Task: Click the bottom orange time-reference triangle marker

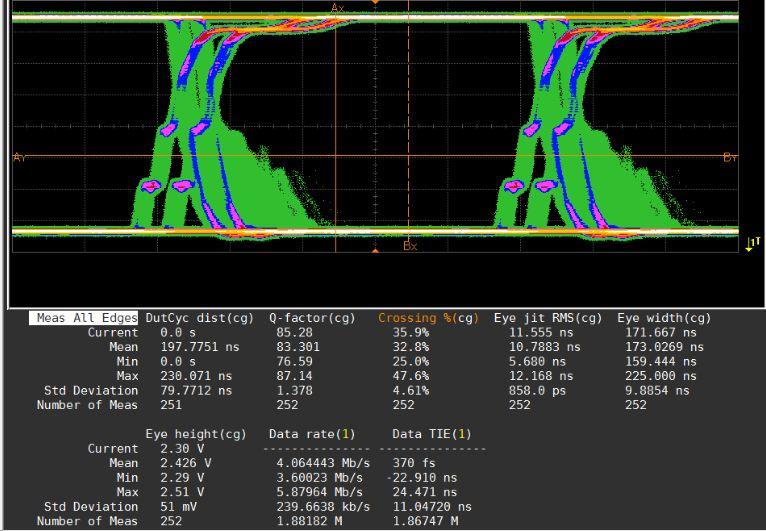Action: (x=375, y=251)
